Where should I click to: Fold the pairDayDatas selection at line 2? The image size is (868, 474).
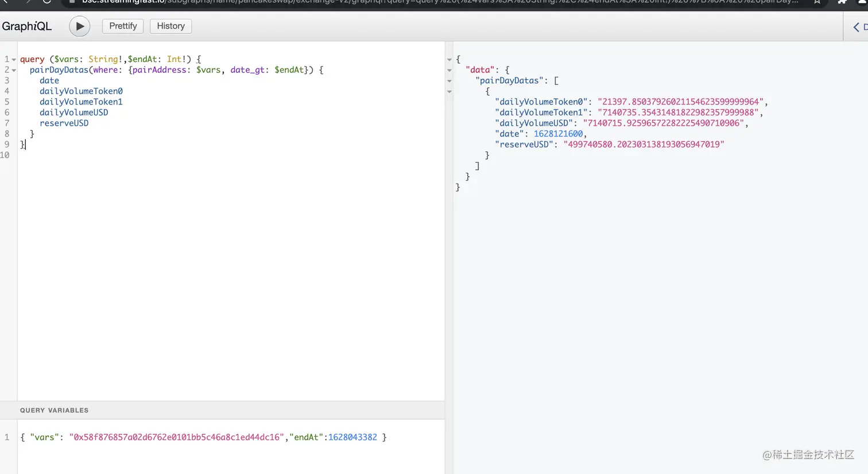coord(14,71)
